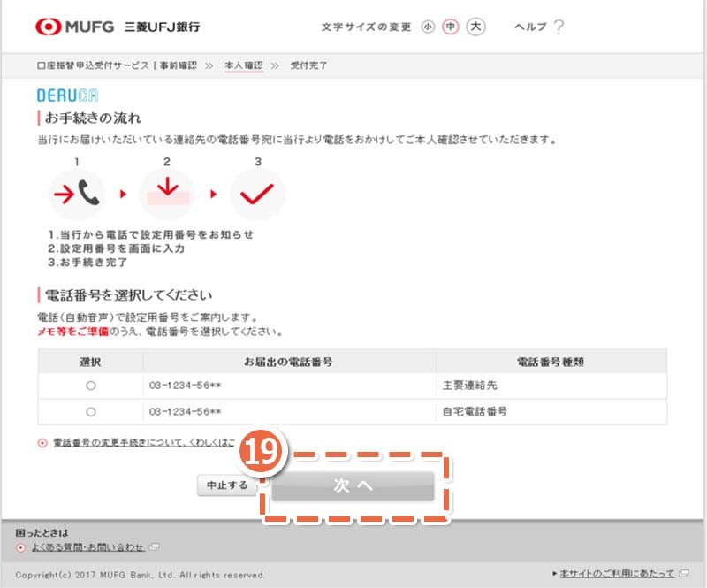Click 本人確認 breadcrumb step
The image size is (707, 588).
244,65
